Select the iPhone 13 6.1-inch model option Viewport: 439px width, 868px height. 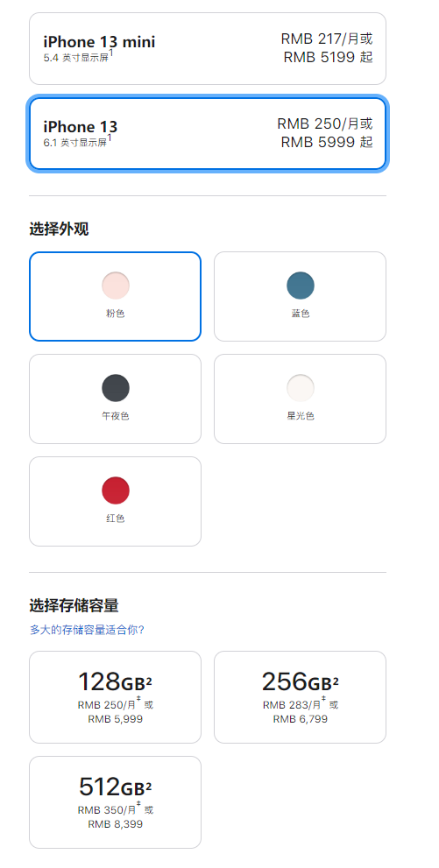[x=208, y=133]
